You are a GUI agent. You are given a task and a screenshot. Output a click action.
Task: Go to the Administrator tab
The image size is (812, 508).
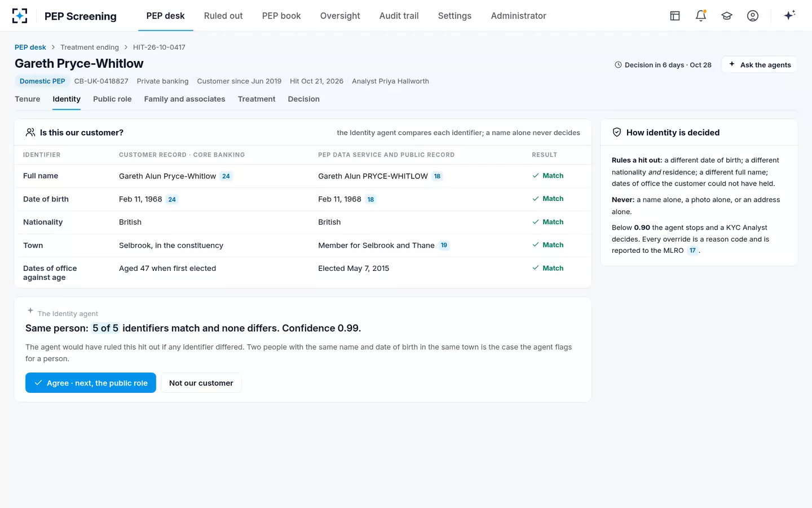(519, 16)
